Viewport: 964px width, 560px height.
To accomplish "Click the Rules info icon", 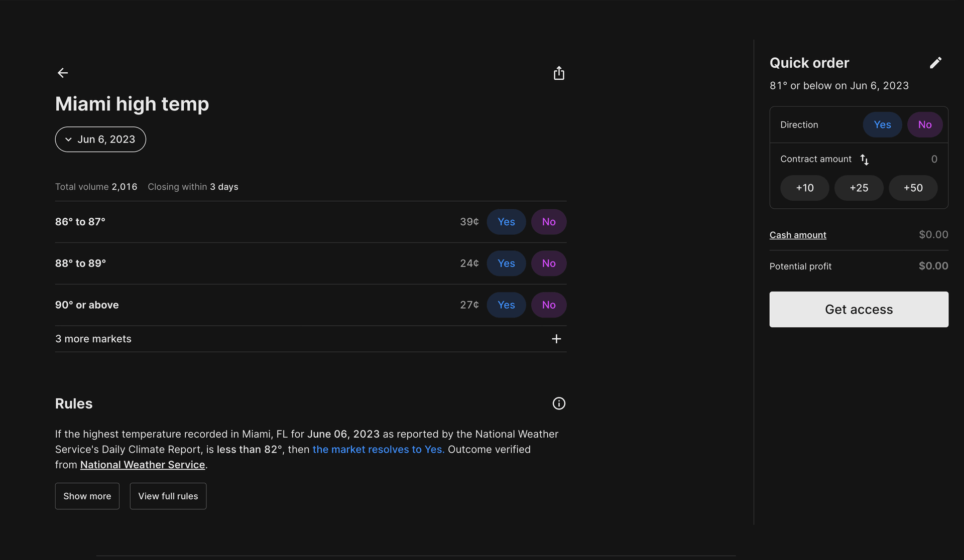I will click(559, 403).
